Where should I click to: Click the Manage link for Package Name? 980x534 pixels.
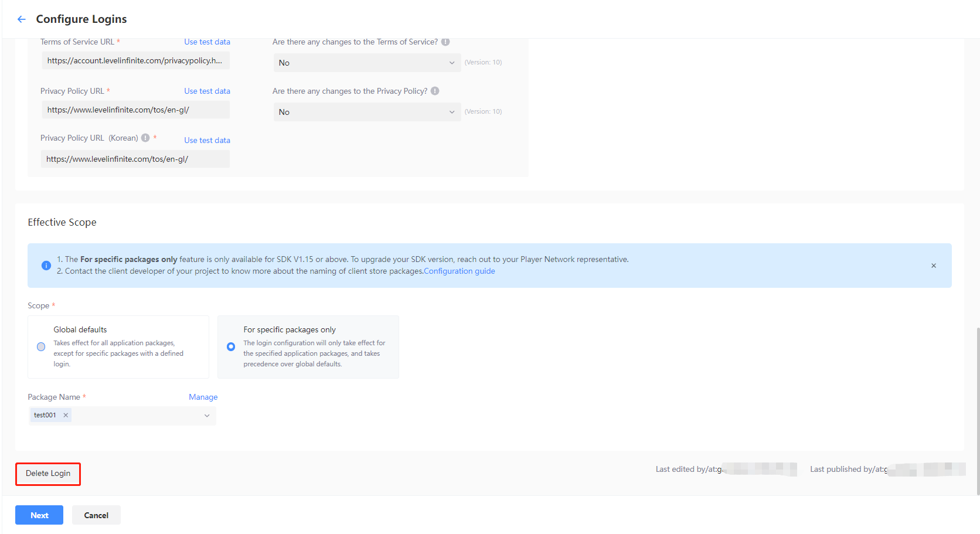[203, 397]
